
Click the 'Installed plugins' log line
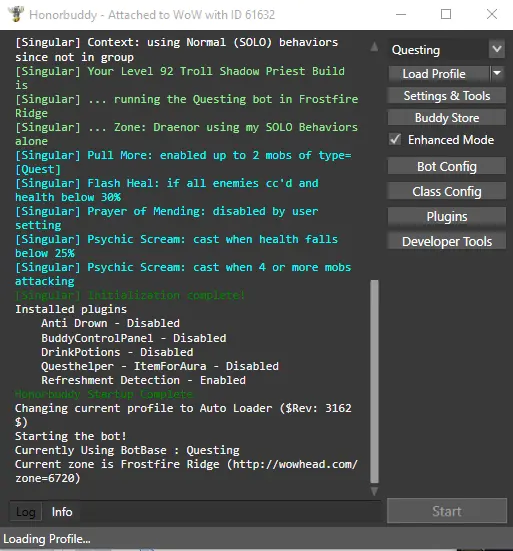click(x=71, y=309)
